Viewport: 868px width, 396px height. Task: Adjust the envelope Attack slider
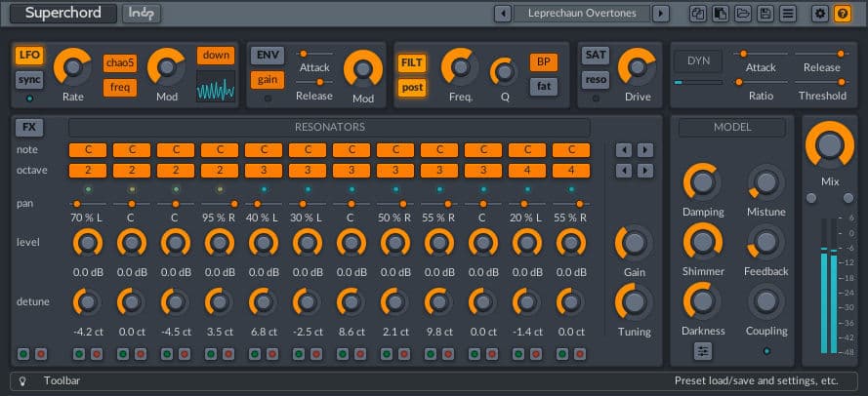(x=314, y=54)
